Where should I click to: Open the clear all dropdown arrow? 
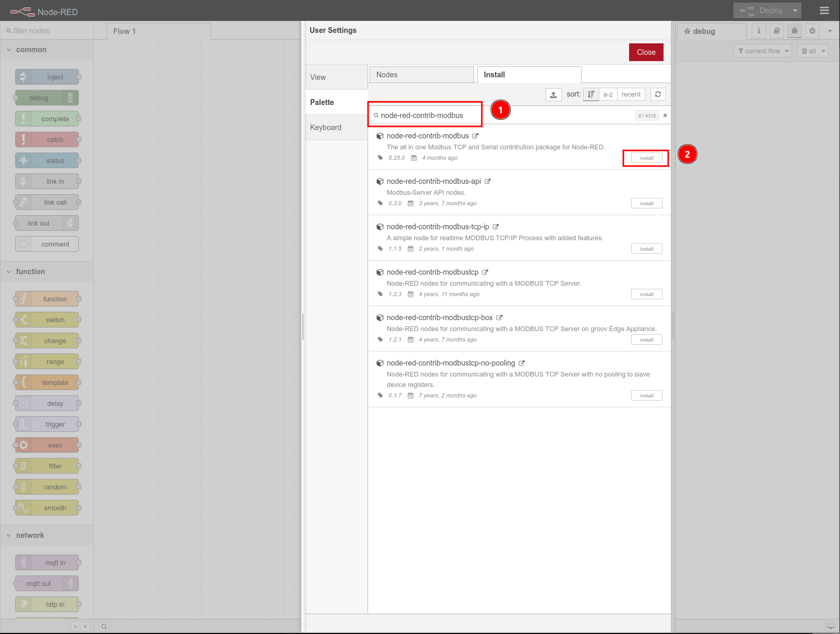(x=823, y=51)
